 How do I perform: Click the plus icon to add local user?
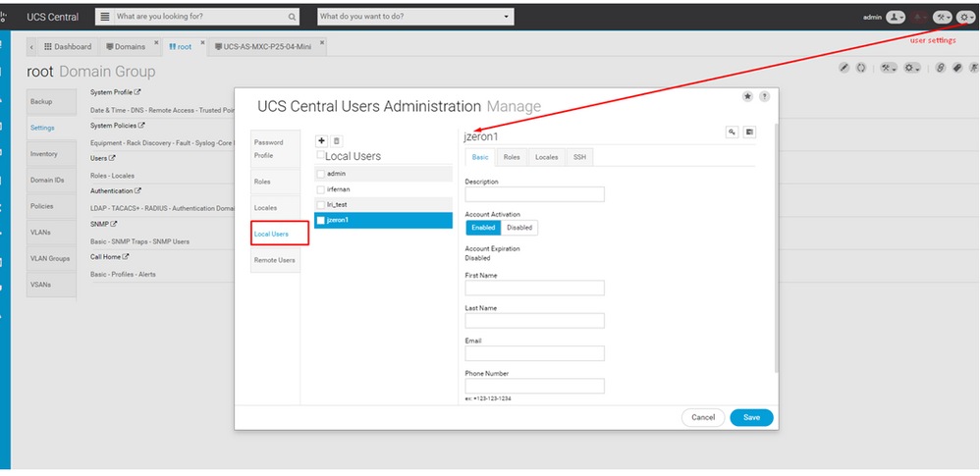tap(321, 141)
